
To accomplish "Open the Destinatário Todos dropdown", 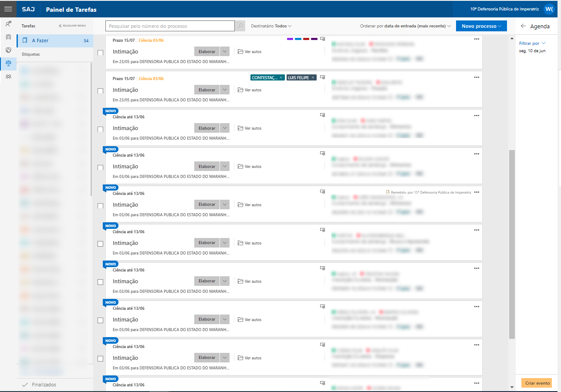I will 271,26.
